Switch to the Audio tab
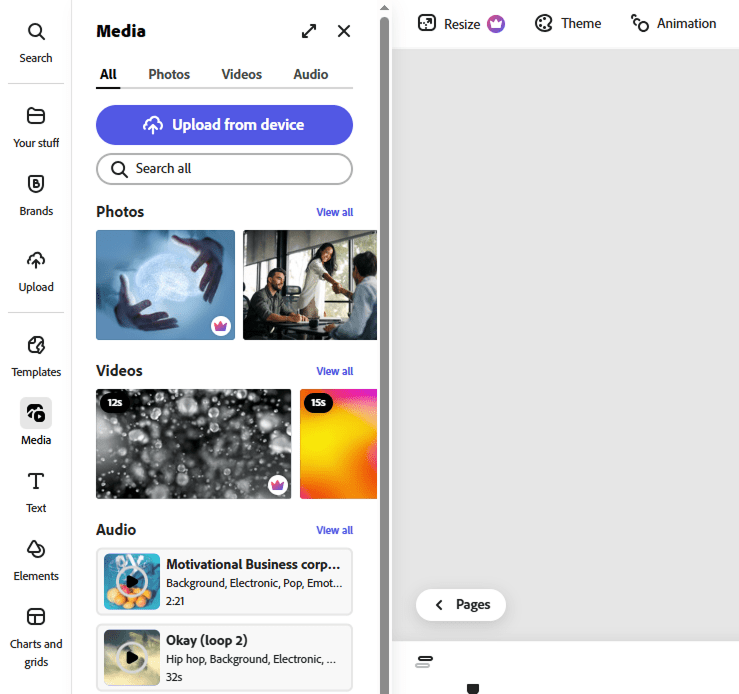Viewport: 739px width, 694px height. click(311, 74)
